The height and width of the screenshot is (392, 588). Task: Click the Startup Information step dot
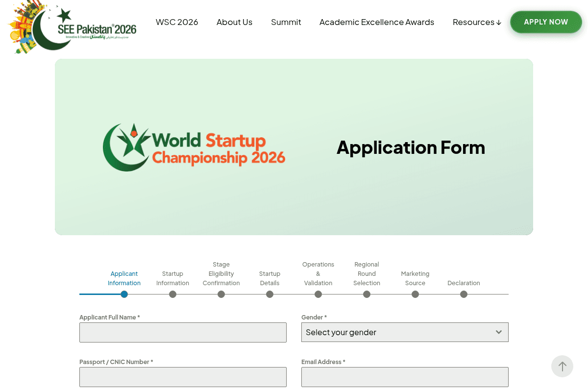pos(172,294)
